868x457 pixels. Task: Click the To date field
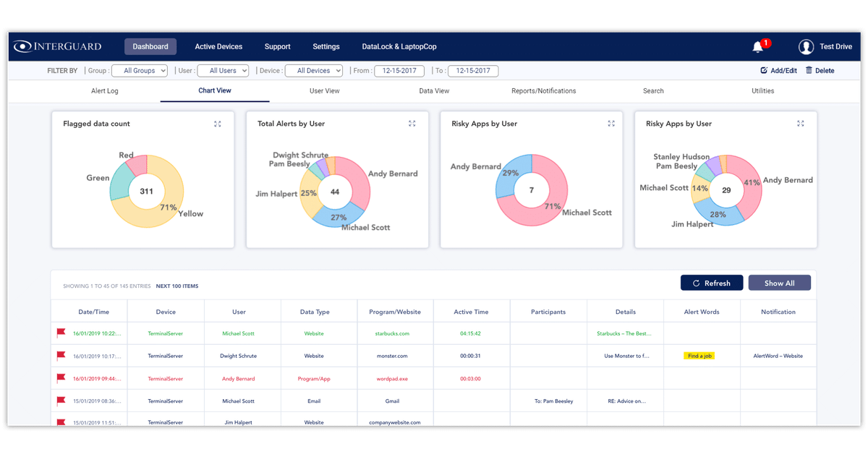coord(473,71)
